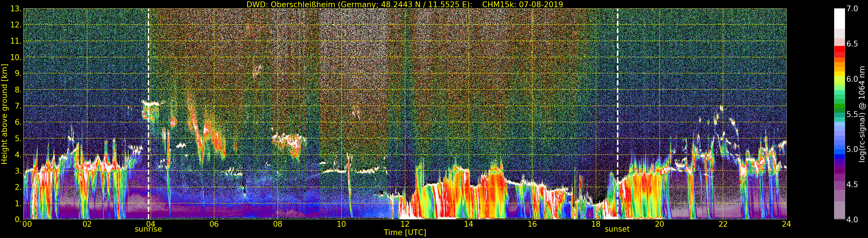Screen dimensions: 868x238
Task: Click the 1 km height tick label
Action: coord(18,204)
